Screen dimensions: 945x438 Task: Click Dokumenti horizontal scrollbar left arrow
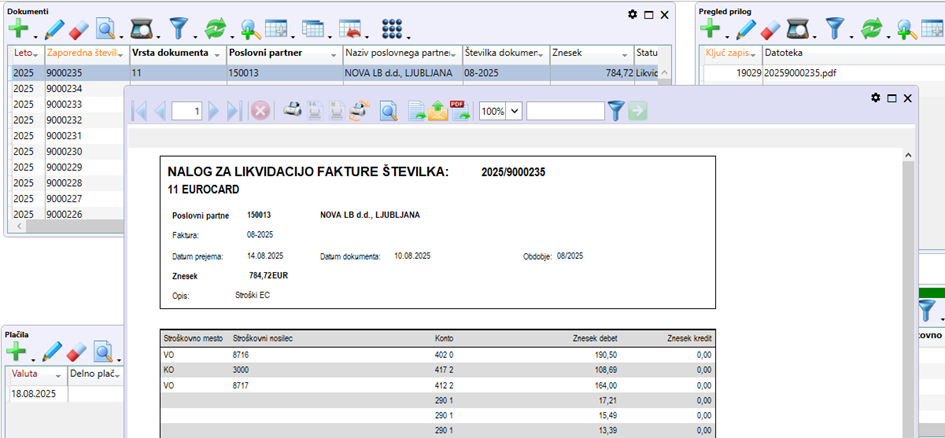coord(19,226)
